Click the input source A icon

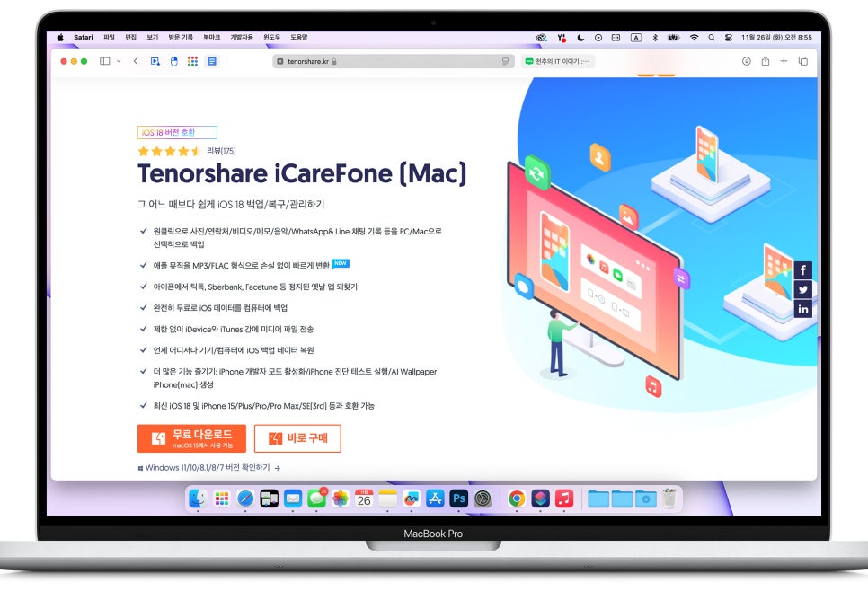click(636, 38)
